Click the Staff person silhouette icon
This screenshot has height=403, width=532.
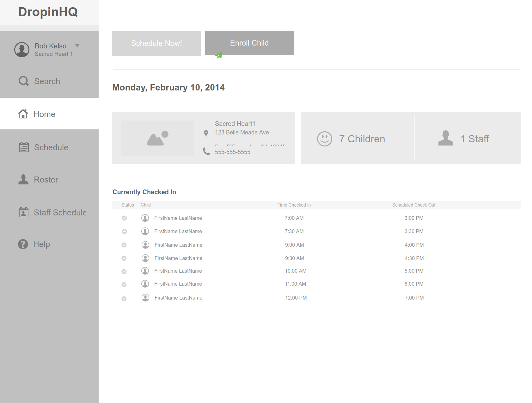coord(446,138)
